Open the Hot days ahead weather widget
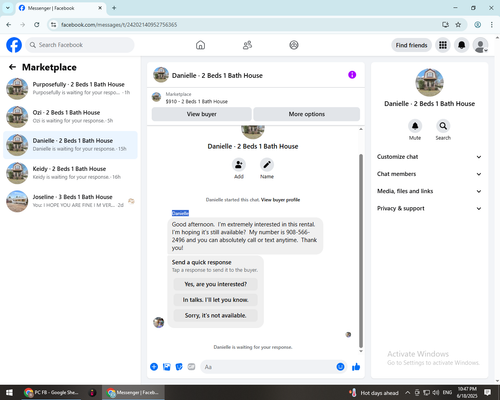Viewport: 500px width, 400px height. click(x=373, y=393)
